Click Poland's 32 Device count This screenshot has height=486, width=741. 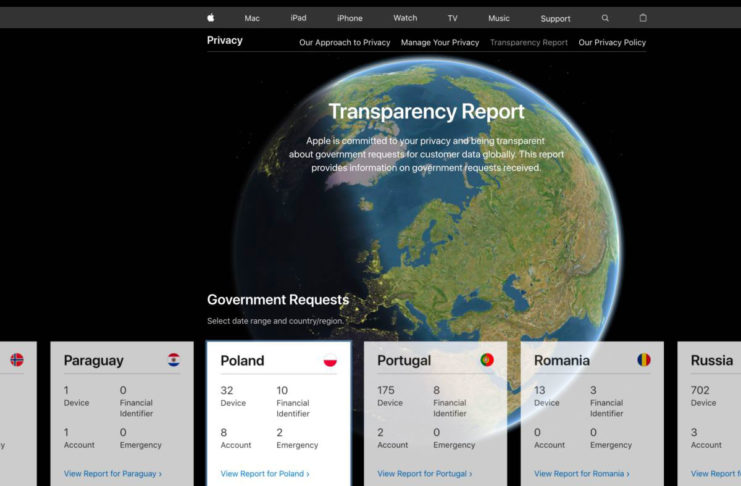227,391
